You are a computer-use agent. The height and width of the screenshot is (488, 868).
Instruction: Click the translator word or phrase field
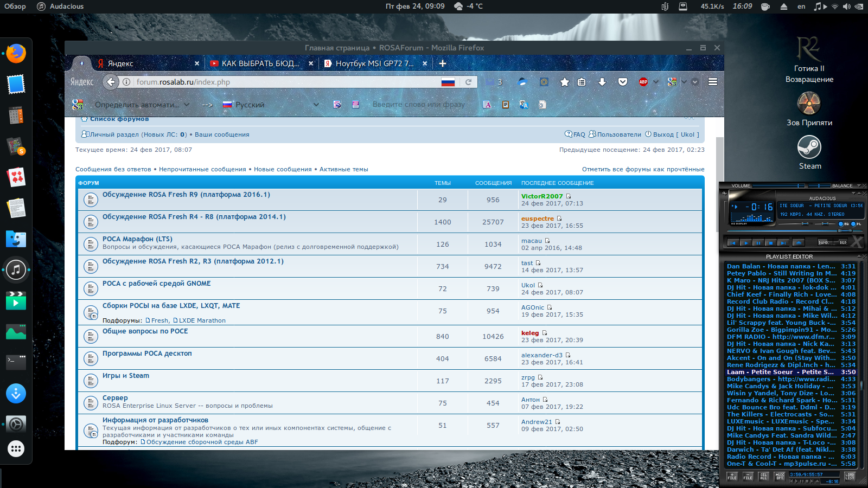419,105
